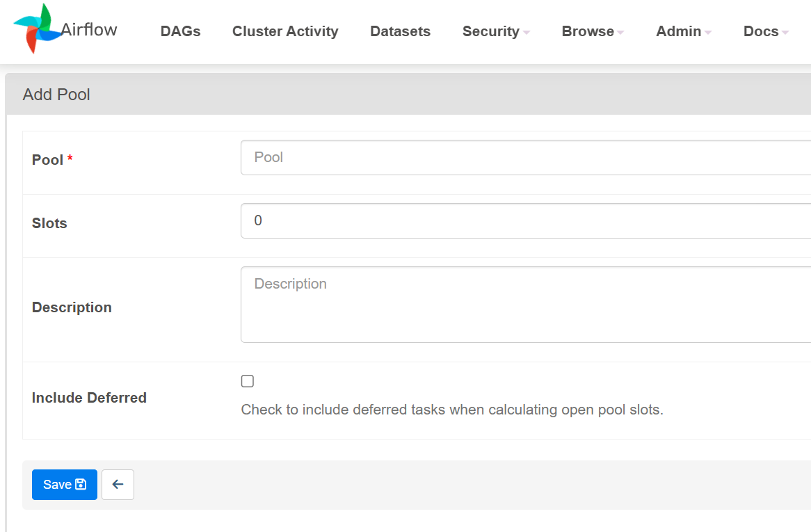The width and height of the screenshot is (811, 532).
Task: Click the Slots field label
Action: point(49,223)
